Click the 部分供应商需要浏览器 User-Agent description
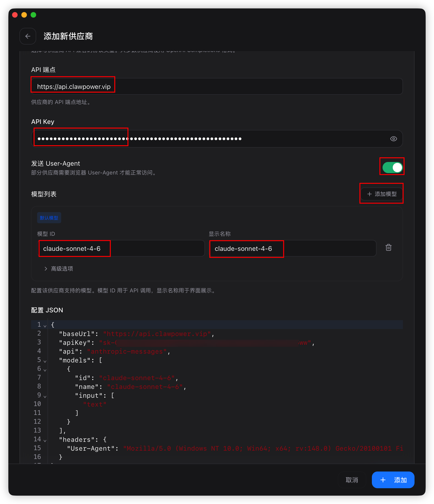 [x=94, y=172]
